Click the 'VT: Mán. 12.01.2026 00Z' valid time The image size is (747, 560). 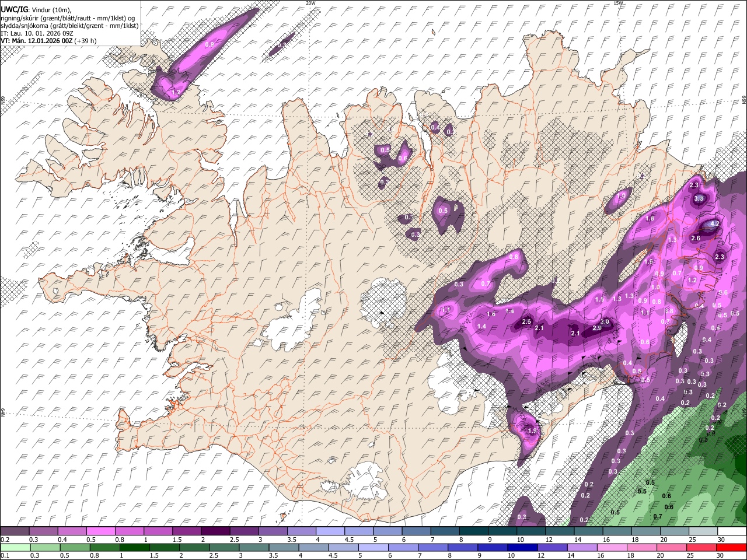pyautogui.click(x=36, y=41)
